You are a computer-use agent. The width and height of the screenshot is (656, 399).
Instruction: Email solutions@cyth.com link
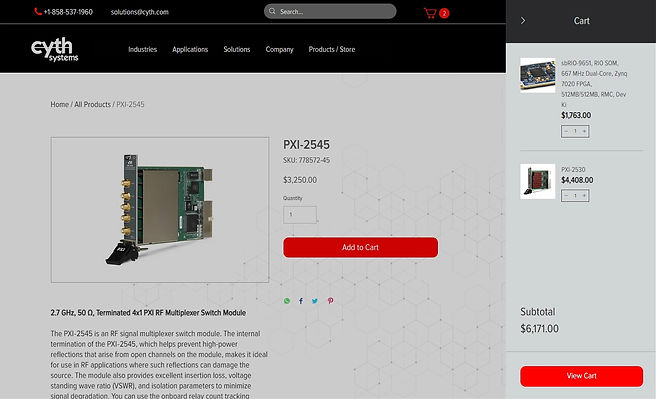point(139,12)
